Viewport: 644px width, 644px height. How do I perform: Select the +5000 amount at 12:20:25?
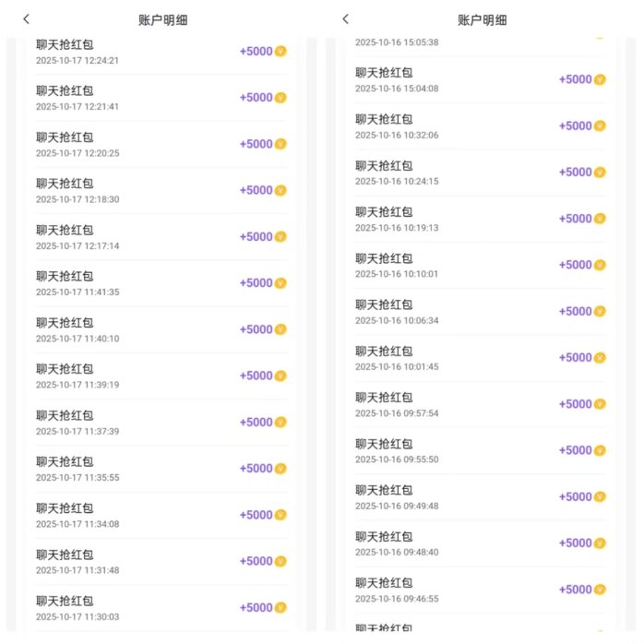[256, 144]
